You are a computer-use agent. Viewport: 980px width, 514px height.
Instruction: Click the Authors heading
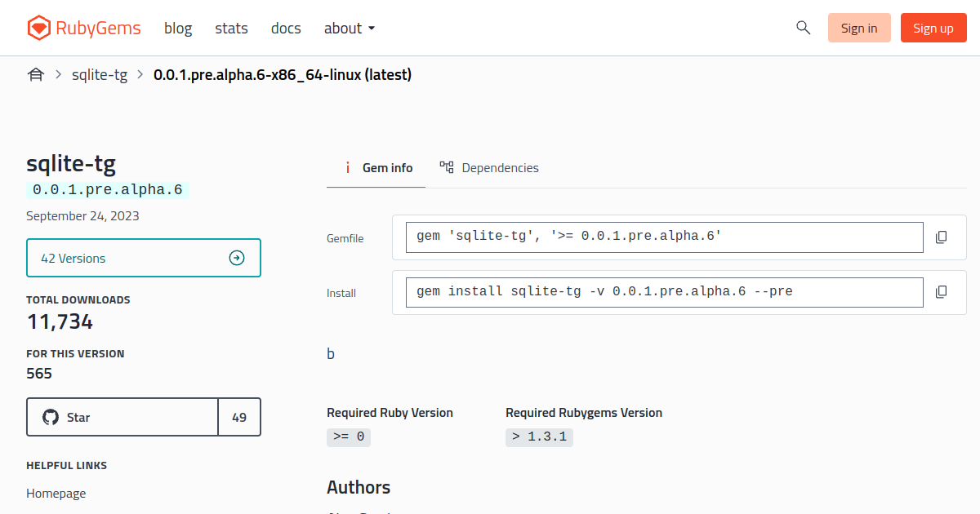pyautogui.click(x=359, y=487)
